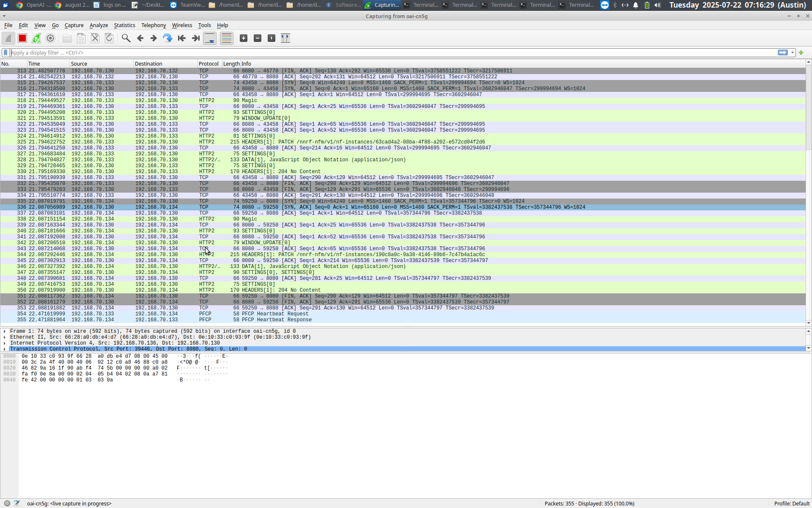Open the Telephony menu
This screenshot has height=508, width=812.
pyautogui.click(x=153, y=25)
